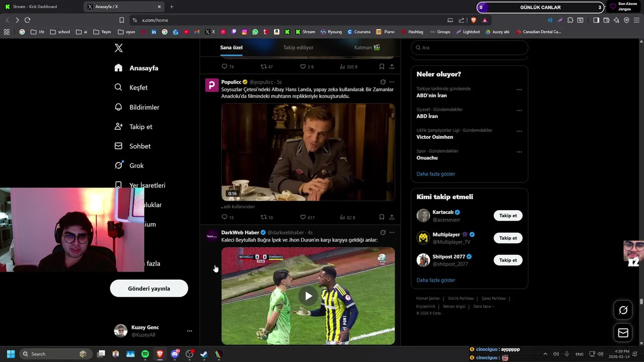The height and width of the screenshot is (362, 644).
Task: Open Spotify from the taskbar
Action: click(x=145, y=354)
